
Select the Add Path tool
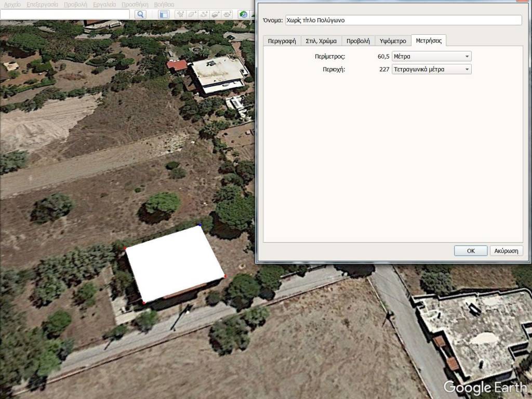point(204,15)
